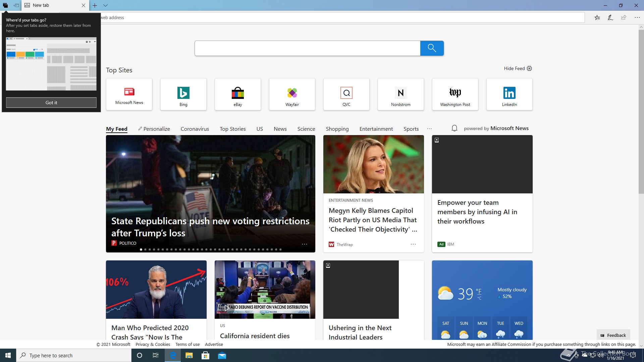Open Bing top site tile

click(183, 94)
